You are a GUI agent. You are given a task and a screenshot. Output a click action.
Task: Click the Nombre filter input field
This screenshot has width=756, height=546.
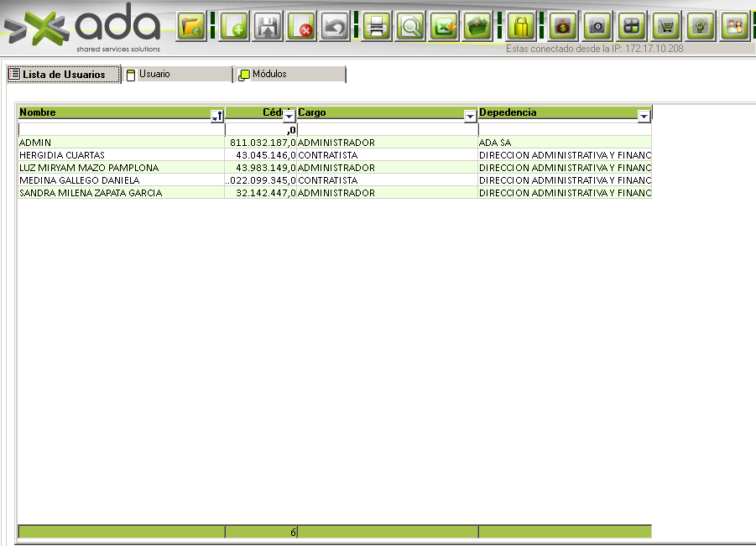click(x=121, y=130)
